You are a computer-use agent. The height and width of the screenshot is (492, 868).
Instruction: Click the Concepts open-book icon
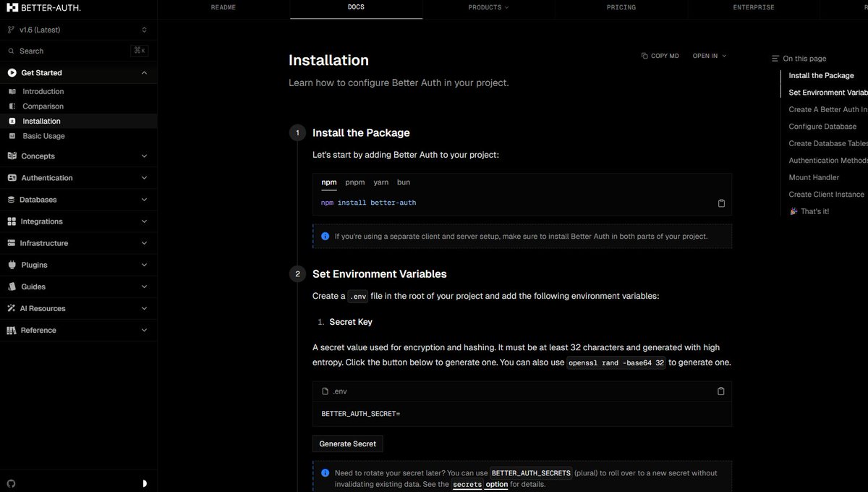point(12,156)
